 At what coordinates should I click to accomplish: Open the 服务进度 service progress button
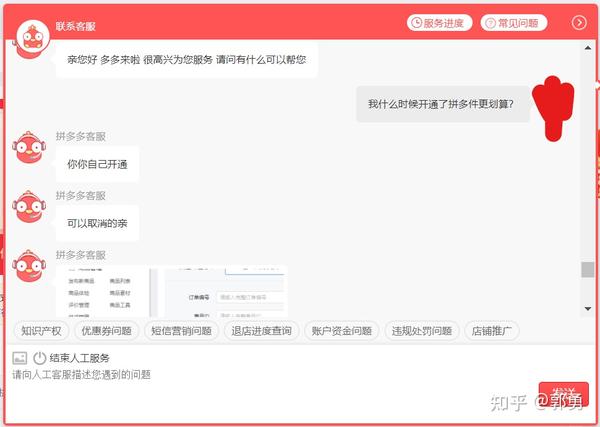pyautogui.click(x=439, y=23)
